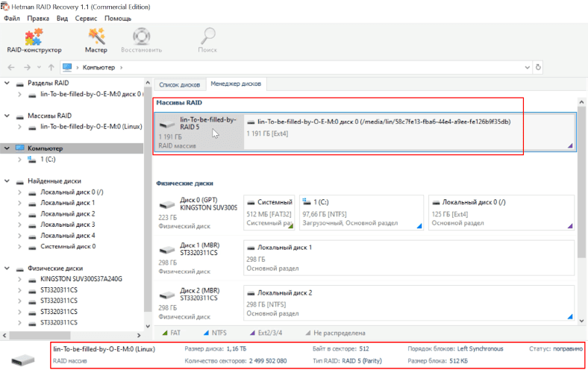Viewport: 588px width, 370px height.
Task: Click the back navigation arrow
Action: (12, 68)
